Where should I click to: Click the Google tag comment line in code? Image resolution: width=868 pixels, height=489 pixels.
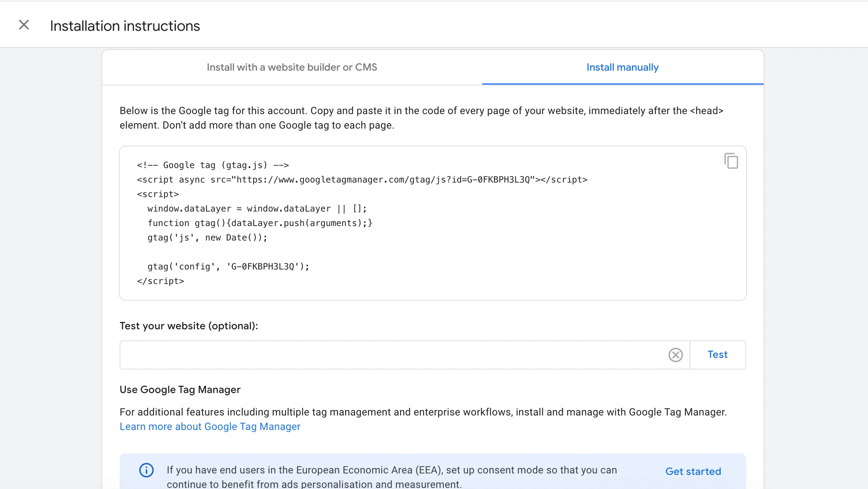213,165
